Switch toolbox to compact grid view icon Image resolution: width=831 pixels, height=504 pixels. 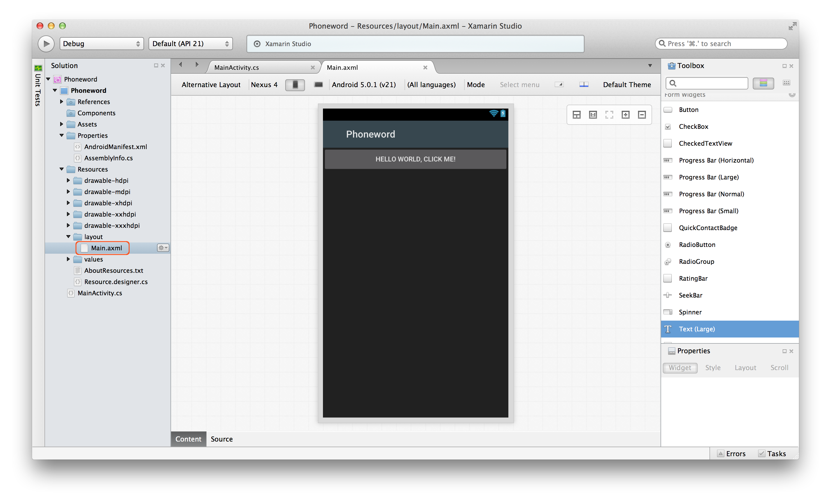(786, 83)
